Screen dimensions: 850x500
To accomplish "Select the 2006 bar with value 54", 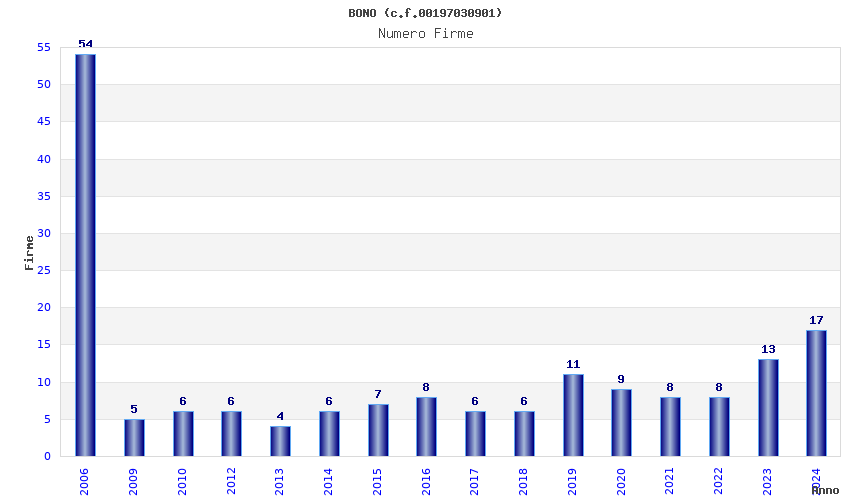I will click(x=86, y=255).
